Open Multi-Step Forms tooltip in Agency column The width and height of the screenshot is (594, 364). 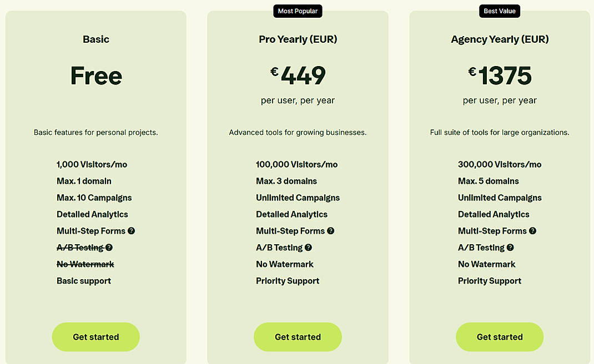tap(532, 231)
